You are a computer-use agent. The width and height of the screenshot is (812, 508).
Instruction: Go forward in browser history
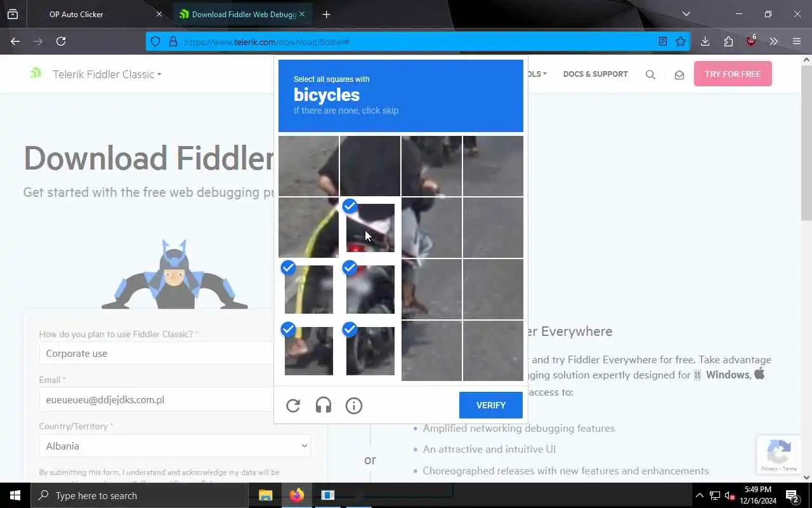click(x=38, y=41)
